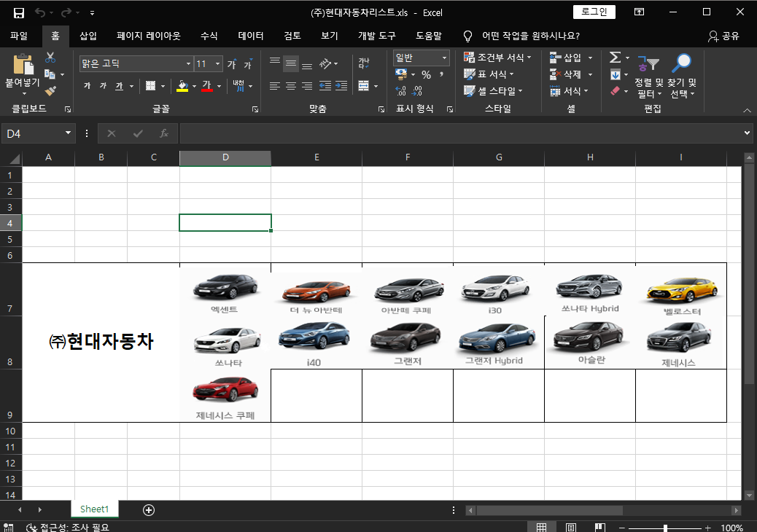Switch to the 수식 formulas tab

coord(209,36)
